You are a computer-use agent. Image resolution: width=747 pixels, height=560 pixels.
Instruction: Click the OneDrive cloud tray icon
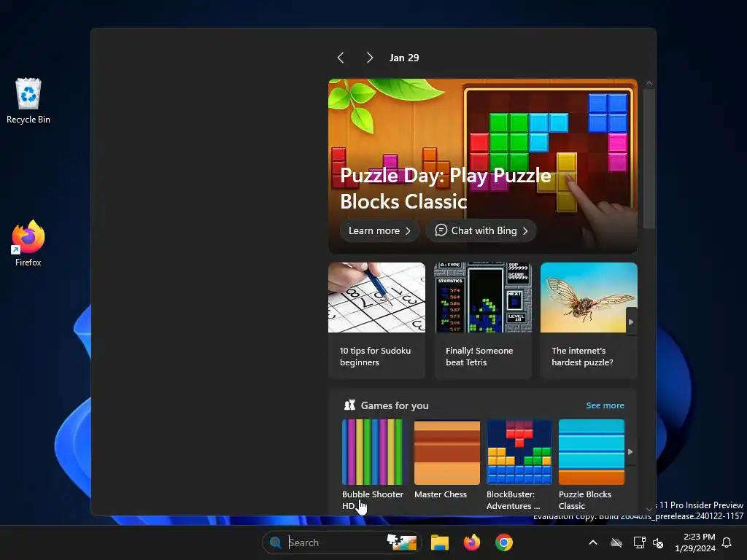[616, 542]
